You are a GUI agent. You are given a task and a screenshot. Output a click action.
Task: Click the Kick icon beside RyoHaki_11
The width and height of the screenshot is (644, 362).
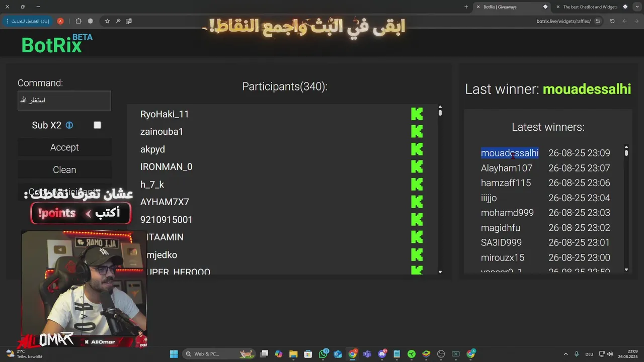pos(417,114)
